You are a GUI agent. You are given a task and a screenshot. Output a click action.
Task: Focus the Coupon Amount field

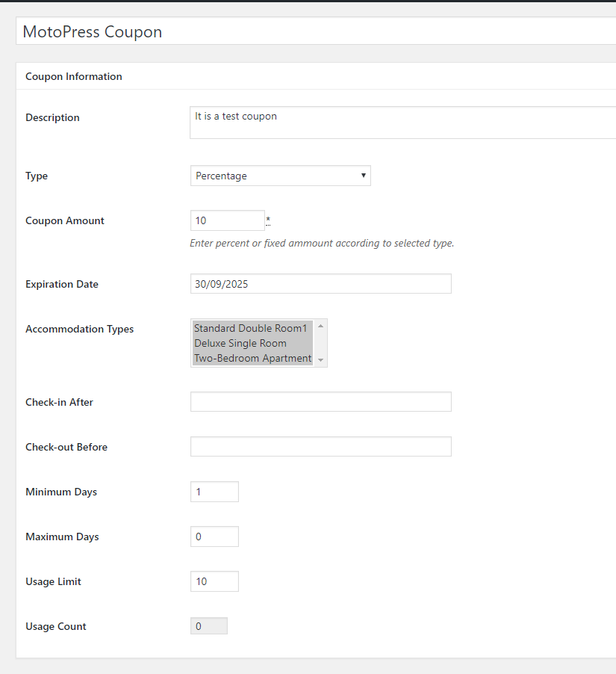(228, 220)
